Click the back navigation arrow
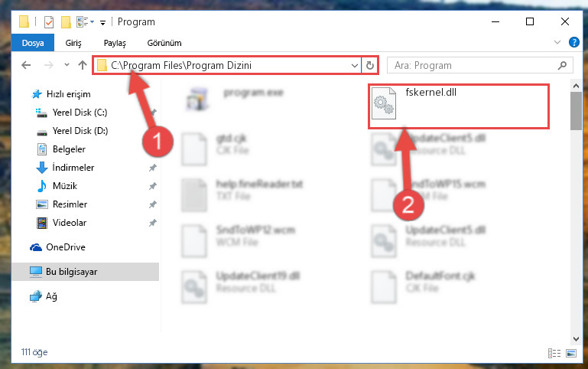 pyautogui.click(x=26, y=65)
